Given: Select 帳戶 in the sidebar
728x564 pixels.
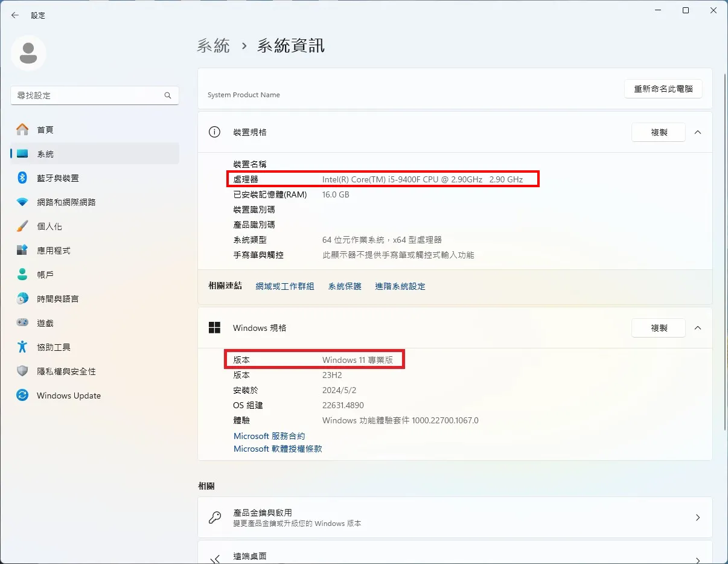Looking at the screenshot, I should pos(95,275).
